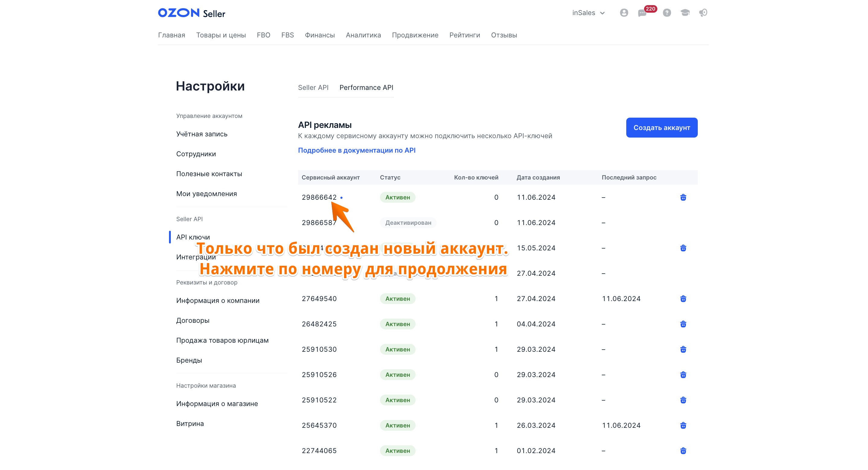Click the OZON Seller logo
868x470 pixels.
[191, 13]
